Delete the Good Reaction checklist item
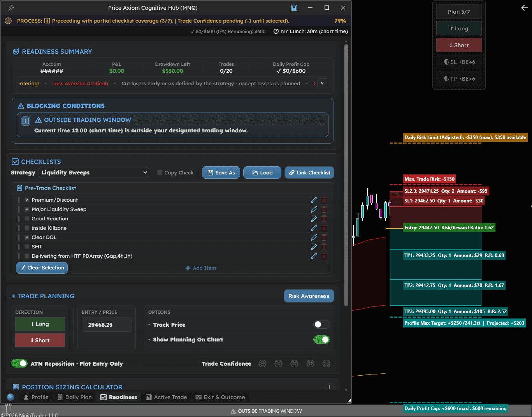 324,218
